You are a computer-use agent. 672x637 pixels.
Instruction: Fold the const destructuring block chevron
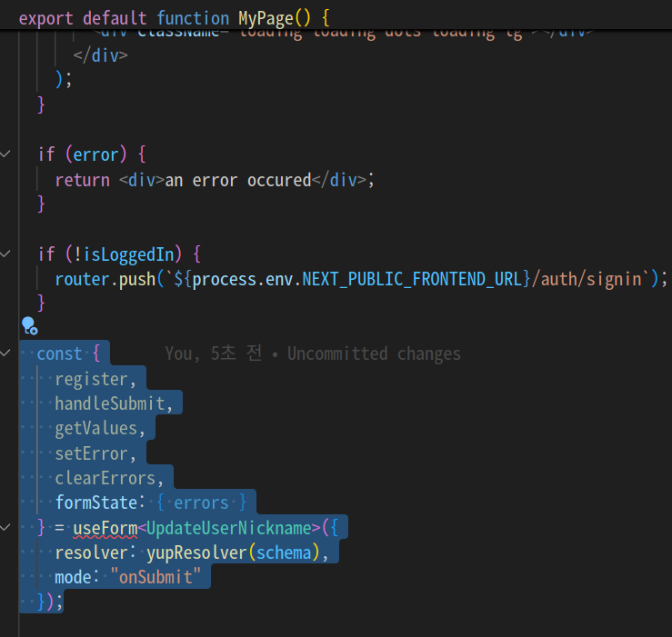pyautogui.click(x=5, y=353)
